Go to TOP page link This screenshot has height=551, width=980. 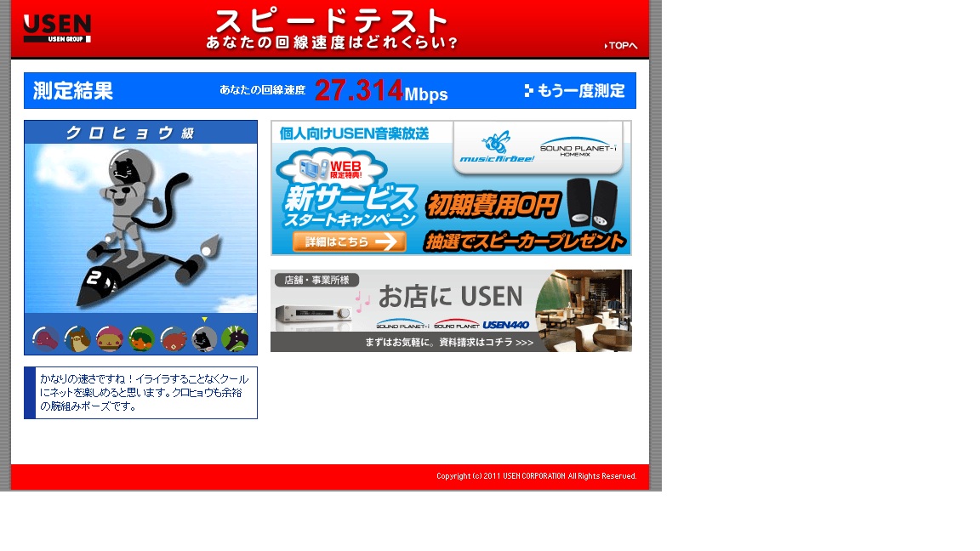click(x=621, y=46)
